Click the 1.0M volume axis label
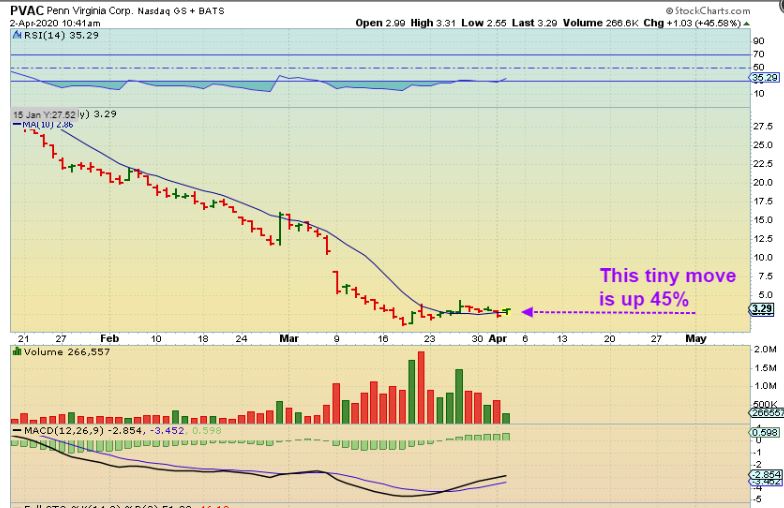This screenshot has height=508, width=784. [764, 386]
